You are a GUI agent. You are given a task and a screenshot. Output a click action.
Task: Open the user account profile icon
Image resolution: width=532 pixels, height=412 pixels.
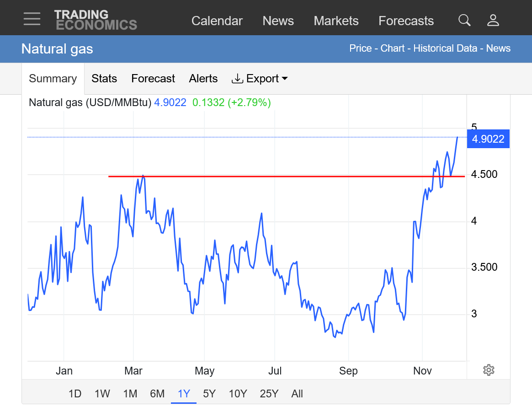(493, 20)
